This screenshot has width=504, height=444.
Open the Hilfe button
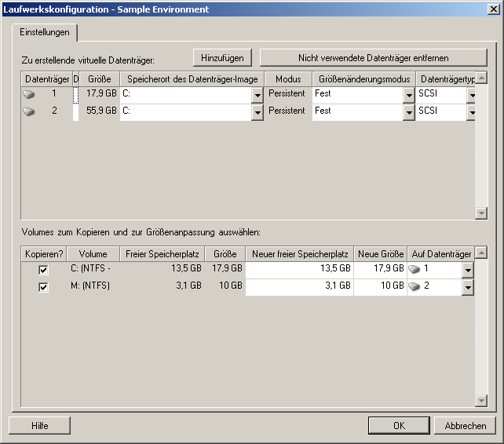click(40, 425)
